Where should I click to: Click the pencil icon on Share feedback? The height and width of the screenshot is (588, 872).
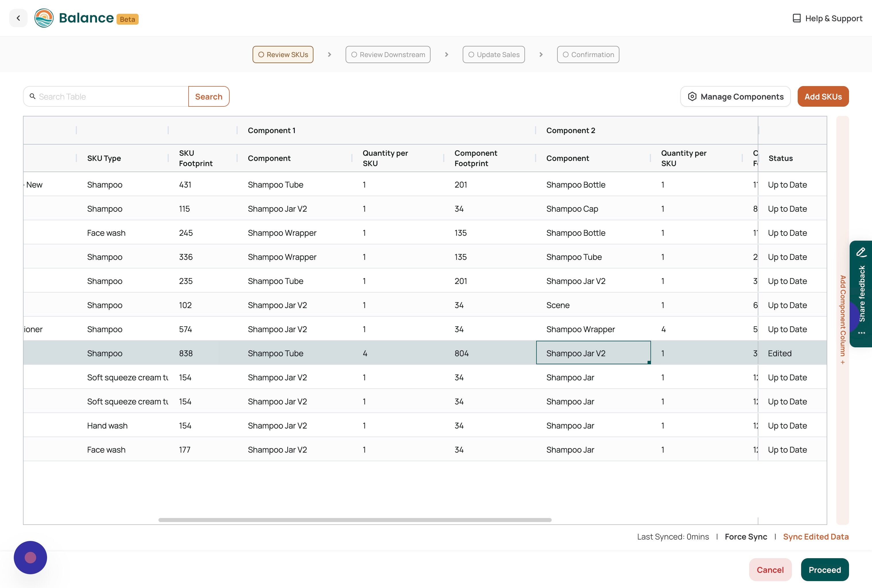[861, 252]
